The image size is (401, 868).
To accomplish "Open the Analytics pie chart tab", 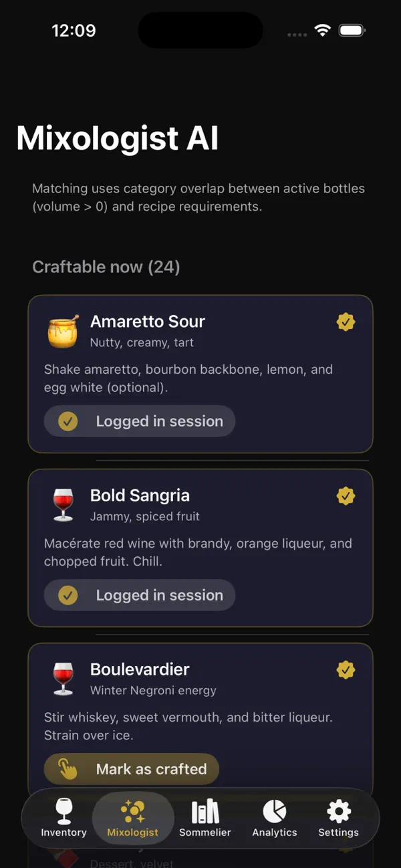I will coord(274,818).
